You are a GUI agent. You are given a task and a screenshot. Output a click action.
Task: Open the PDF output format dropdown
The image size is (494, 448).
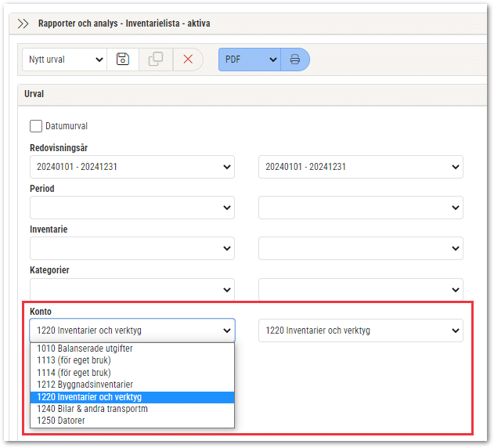[249, 60]
